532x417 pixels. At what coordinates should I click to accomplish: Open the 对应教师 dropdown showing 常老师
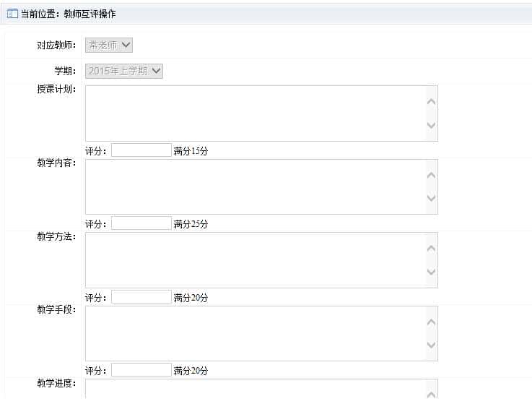tap(109, 45)
